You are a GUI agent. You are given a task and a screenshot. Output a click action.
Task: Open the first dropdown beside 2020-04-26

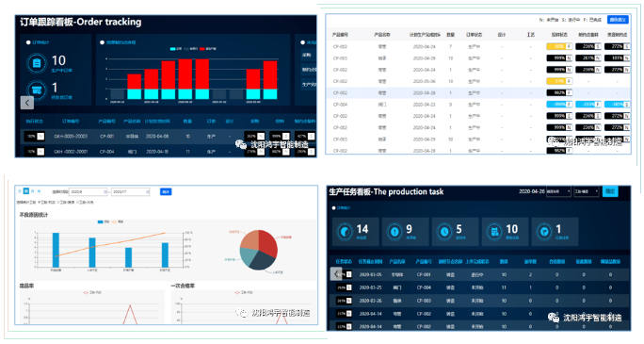coord(558,191)
